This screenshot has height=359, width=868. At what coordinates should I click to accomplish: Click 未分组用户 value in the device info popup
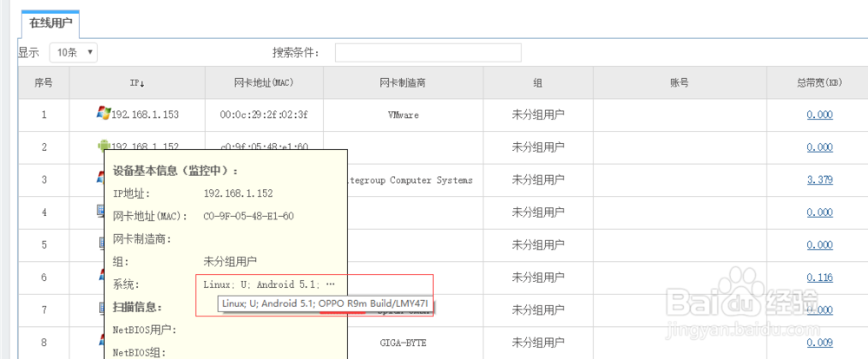[230, 261]
